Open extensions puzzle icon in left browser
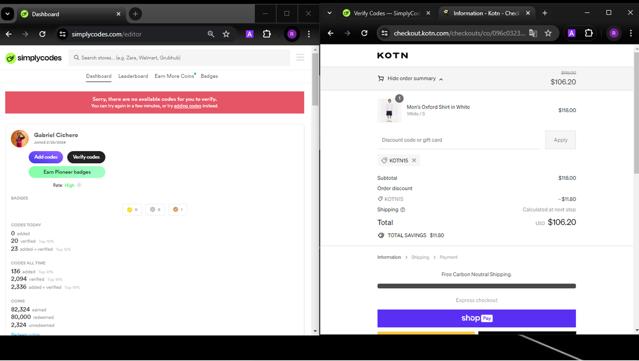The width and height of the screenshot is (639, 361). point(267,34)
